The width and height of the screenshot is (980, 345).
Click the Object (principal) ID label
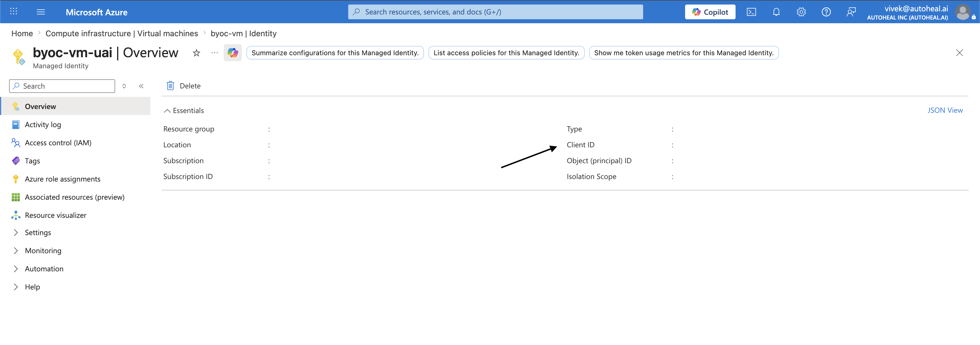click(599, 161)
